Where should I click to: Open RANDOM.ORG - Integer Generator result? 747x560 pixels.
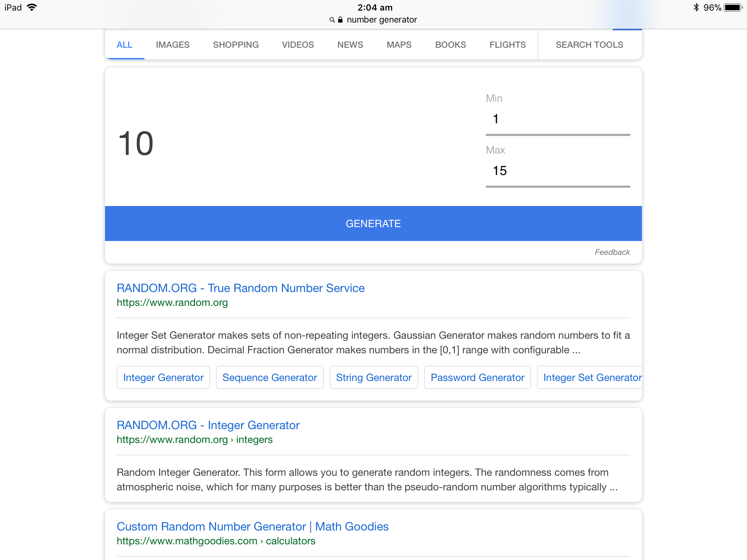coord(208,425)
